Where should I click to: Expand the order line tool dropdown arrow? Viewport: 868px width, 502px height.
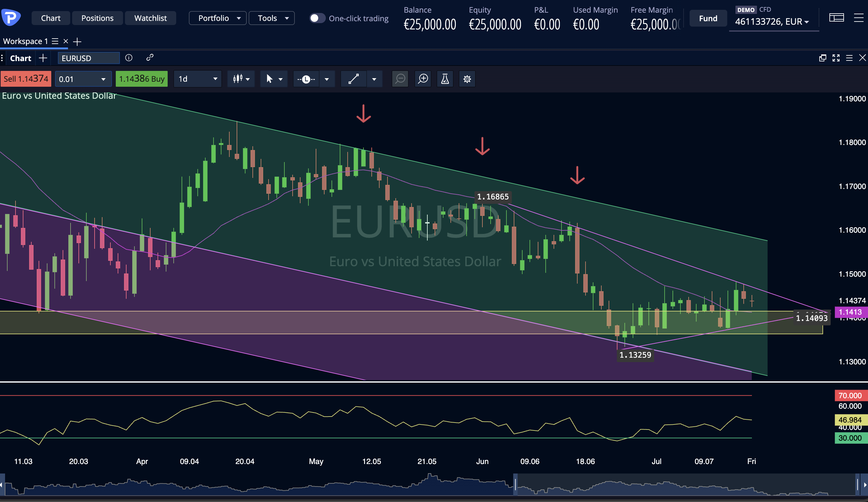pos(327,79)
